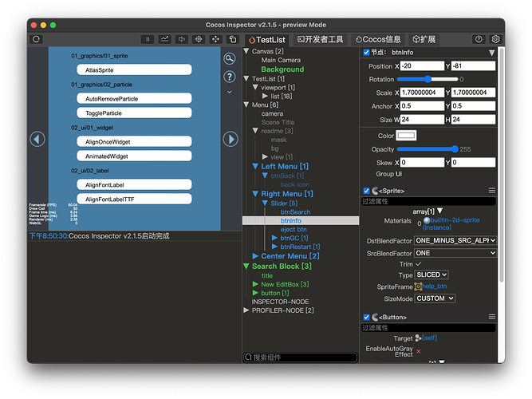Open the DstBlendFactor dropdown
The image size is (532, 399).
coord(455,240)
